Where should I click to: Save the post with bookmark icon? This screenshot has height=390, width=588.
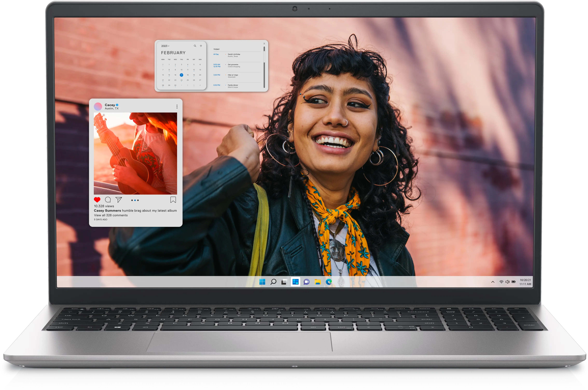[173, 200]
